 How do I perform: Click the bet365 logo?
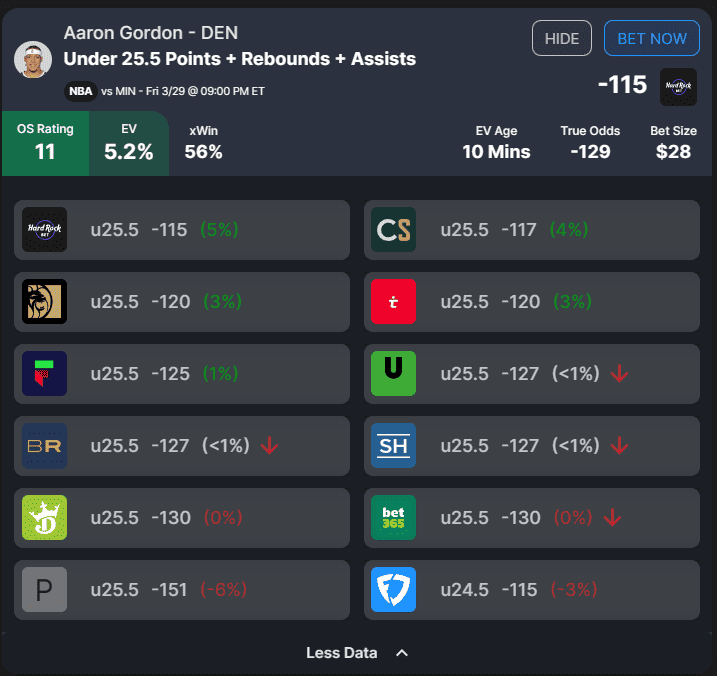pyautogui.click(x=393, y=517)
